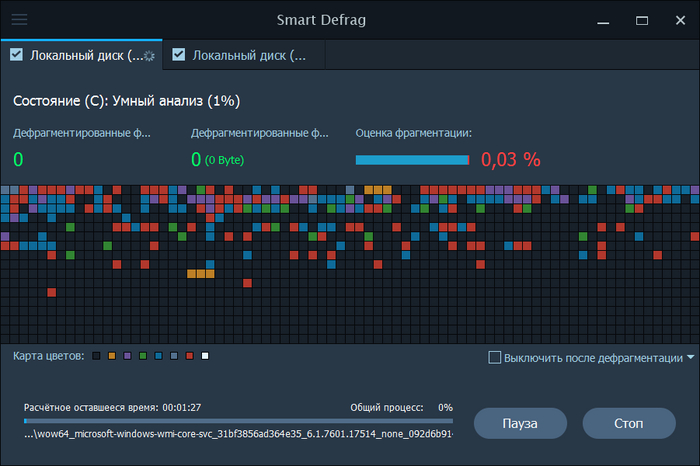Click the white color legend swatch
The height and width of the screenshot is (466, 700).
[205, 356]
